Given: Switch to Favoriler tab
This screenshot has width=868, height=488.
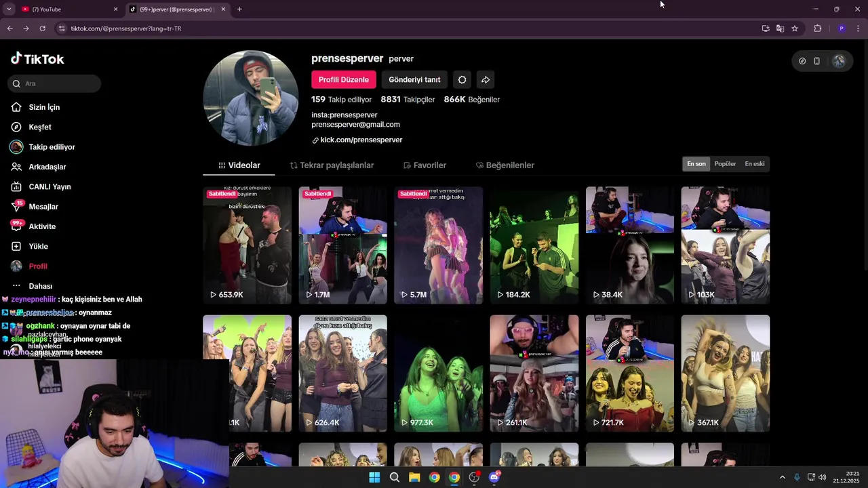Looking at the screenshot, I should pos(425,165).
